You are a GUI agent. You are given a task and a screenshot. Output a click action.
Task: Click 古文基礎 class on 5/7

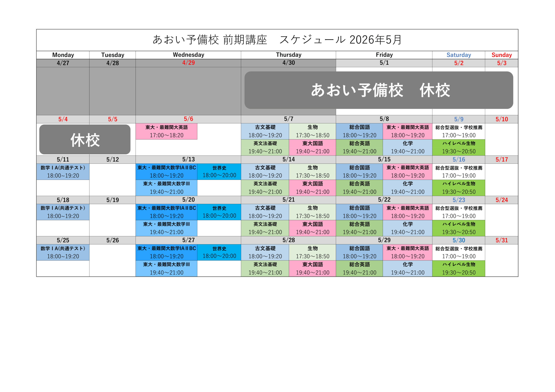(265, 131)
